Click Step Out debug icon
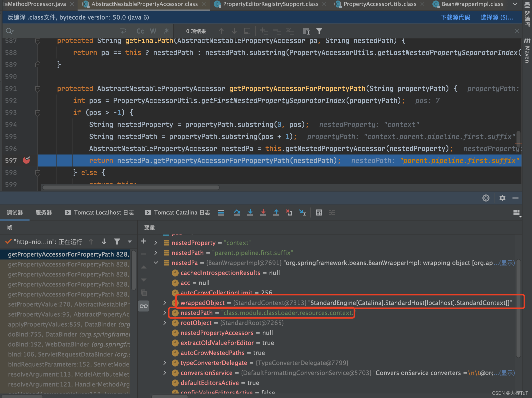The height and width of the screenshot is (398, 532). coord(276,212)
